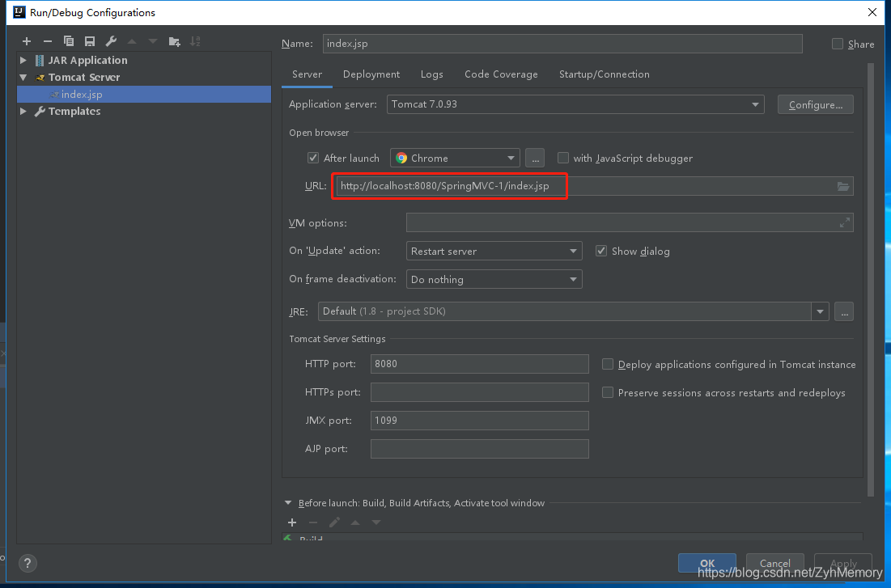Click the browse folder icon in URL field
Viewport: 891px width, 588px height.
click(843, 186)
